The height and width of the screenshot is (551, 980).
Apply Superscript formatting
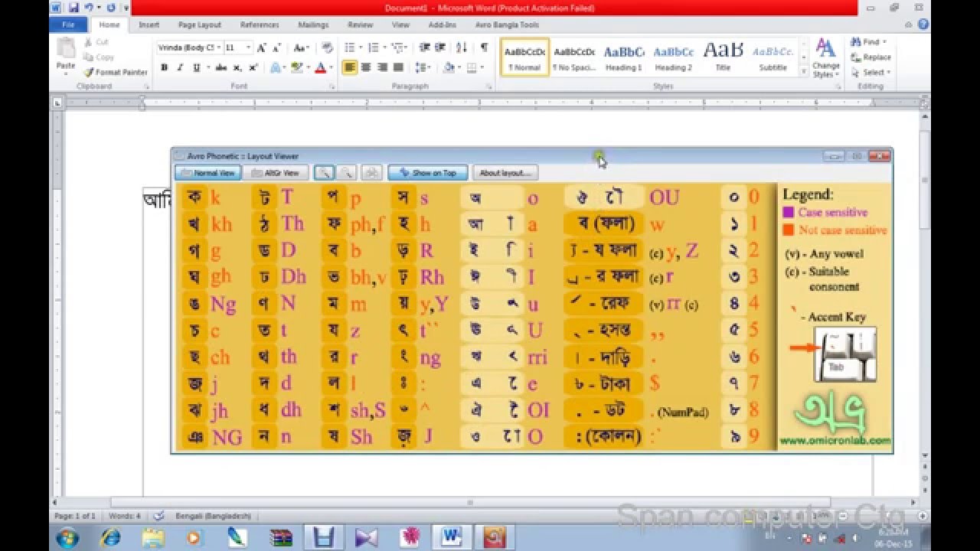(253, 67)
